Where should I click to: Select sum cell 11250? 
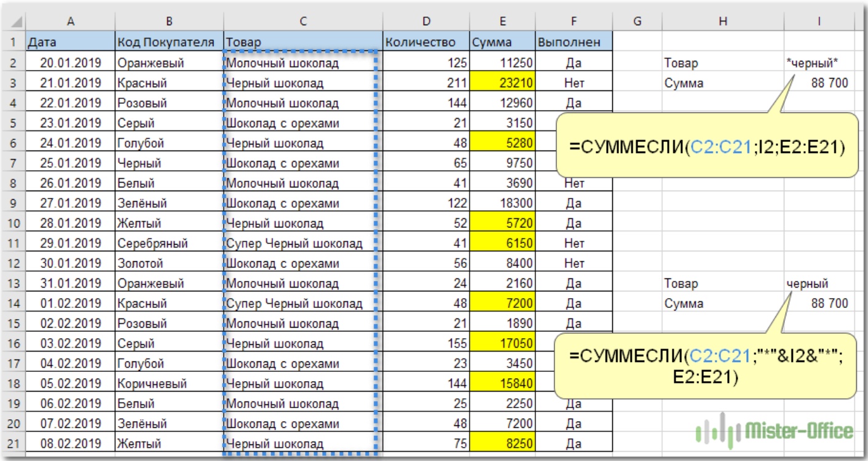pos(502,63)
